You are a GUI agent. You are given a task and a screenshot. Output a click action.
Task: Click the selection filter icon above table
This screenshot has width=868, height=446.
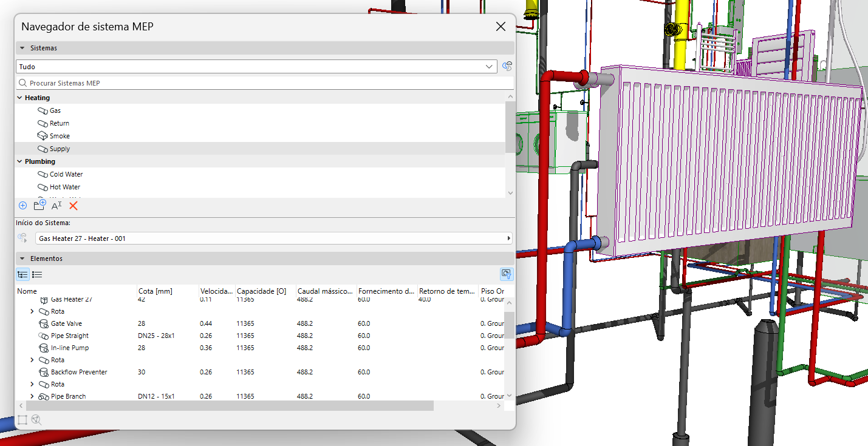click(507, 274)
